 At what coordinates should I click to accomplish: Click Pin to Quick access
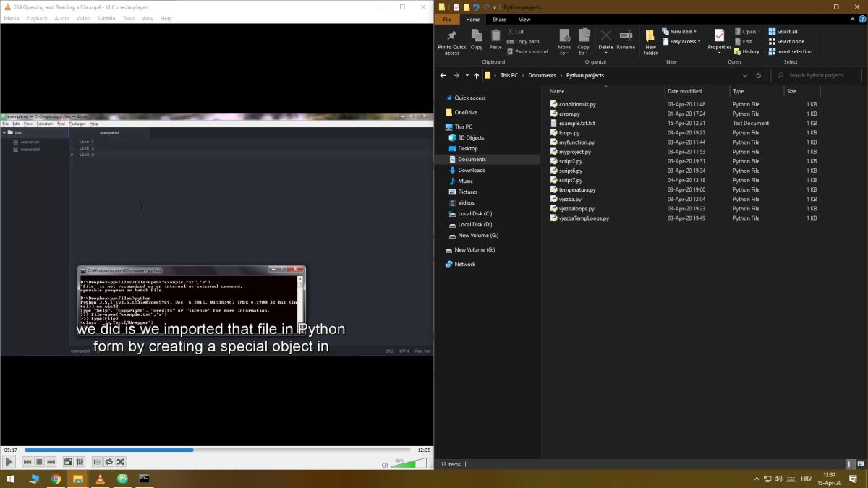tap(452, 42)
